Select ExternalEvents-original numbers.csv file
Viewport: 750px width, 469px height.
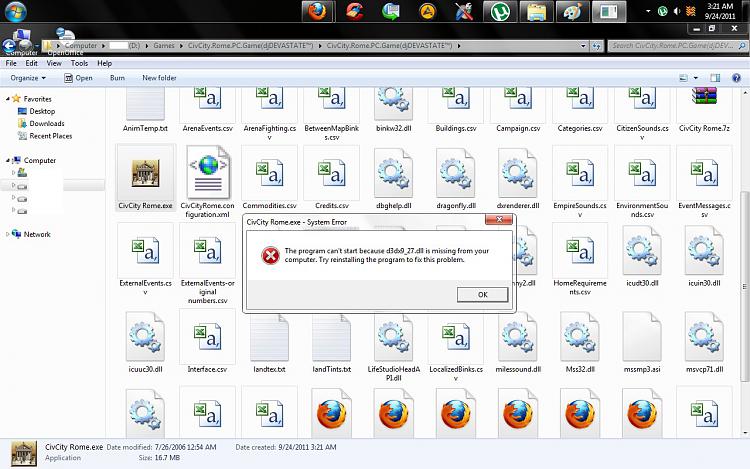208,263
